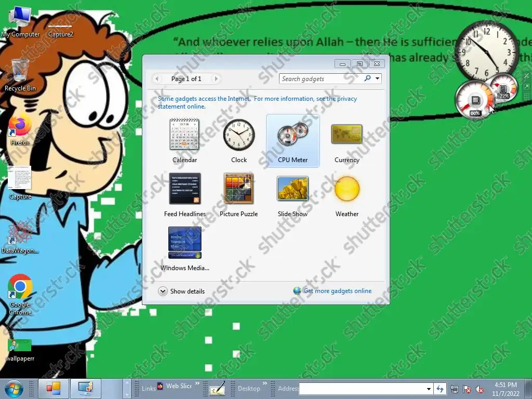Launch the Firefox desktop shortcut
The image size is (532, 399).
(20, 130)
